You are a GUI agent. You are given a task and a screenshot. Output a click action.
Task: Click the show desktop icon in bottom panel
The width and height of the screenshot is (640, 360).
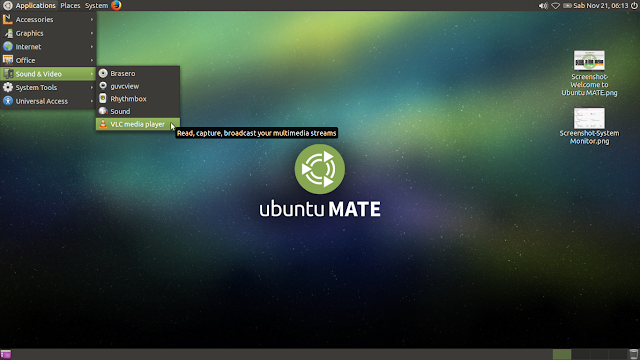click(x=6, y=354)
